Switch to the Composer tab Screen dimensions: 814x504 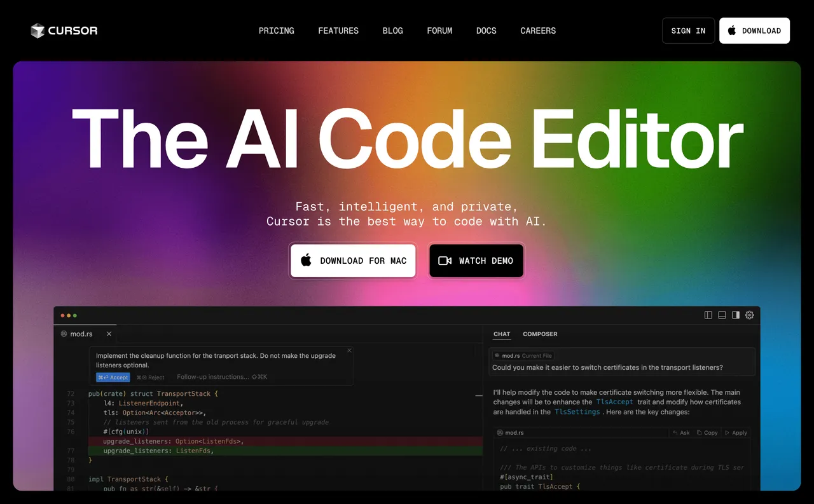point(540,334)
